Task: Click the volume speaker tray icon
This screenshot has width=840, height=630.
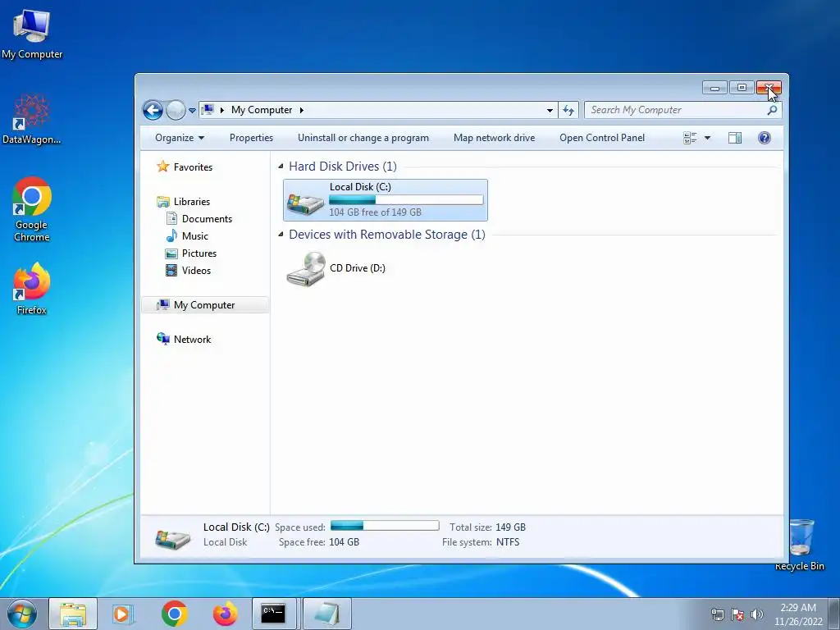Action: click(x=757, y=614)
